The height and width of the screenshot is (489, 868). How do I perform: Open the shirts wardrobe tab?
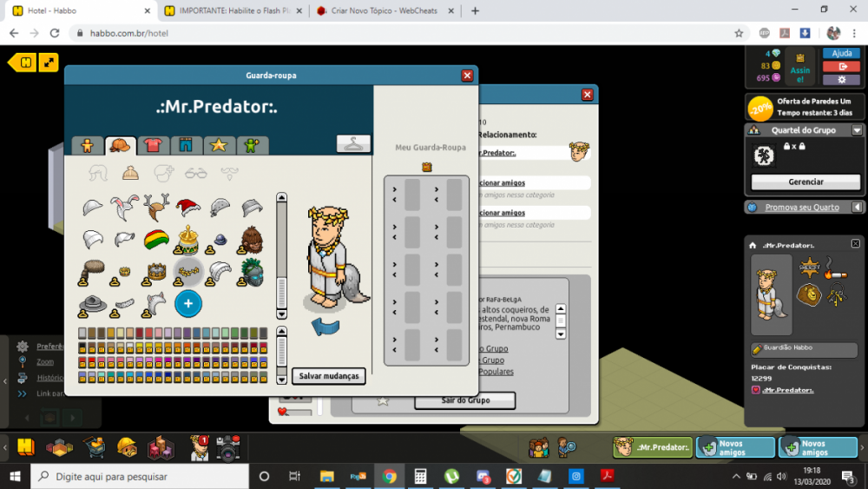coord(153,145)
